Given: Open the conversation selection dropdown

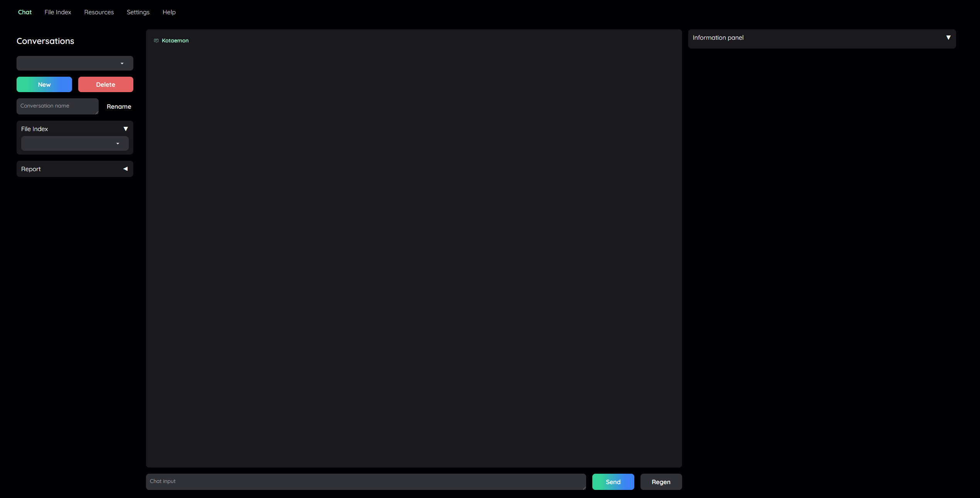Looking at the screenshot, I should [x=75, y=63].
